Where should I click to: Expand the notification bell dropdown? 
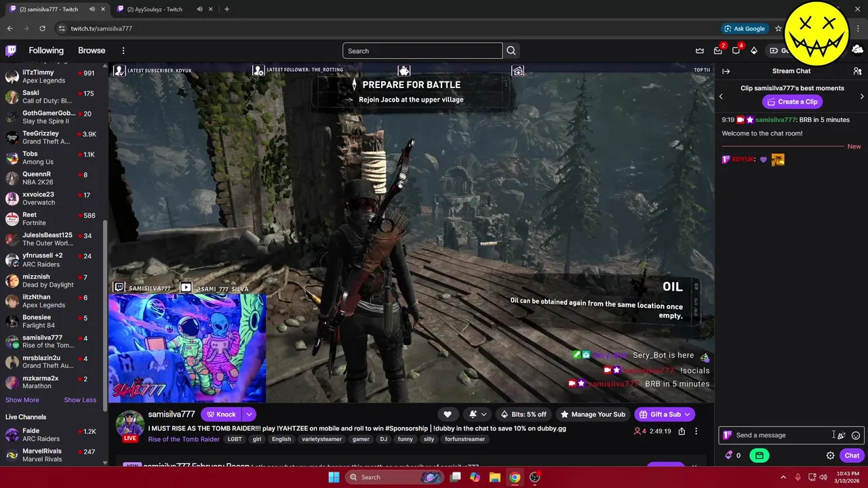tap(484, 414)
